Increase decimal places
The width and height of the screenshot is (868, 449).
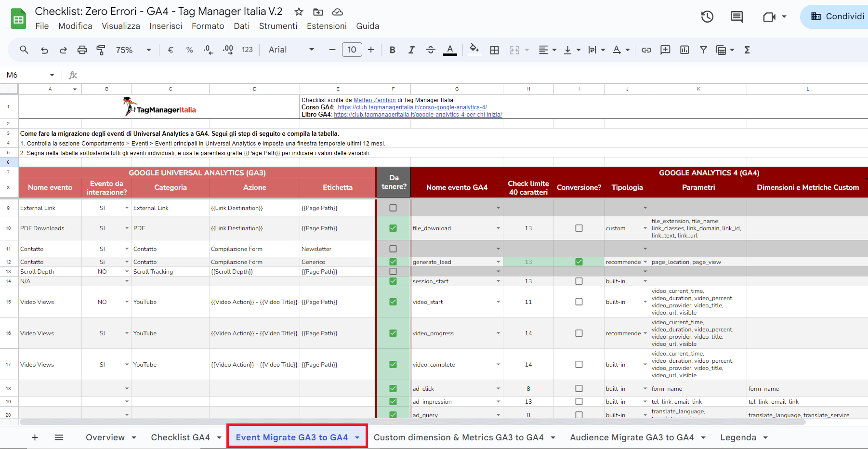(228, 50)
